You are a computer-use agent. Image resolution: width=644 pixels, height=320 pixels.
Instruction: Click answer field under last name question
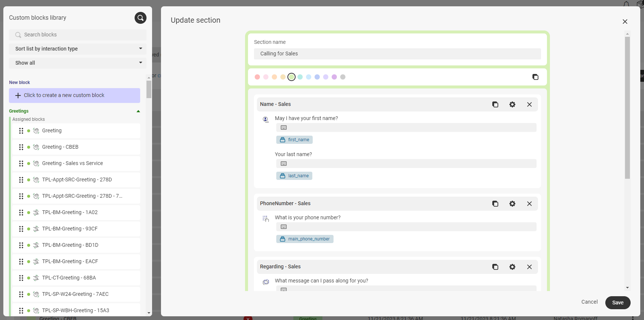pyautogui.click(x=406, y=164)
